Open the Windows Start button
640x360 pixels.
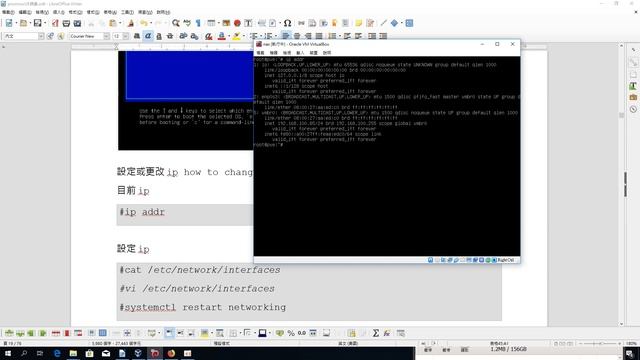pyautogui.click(x=8, y=353)
